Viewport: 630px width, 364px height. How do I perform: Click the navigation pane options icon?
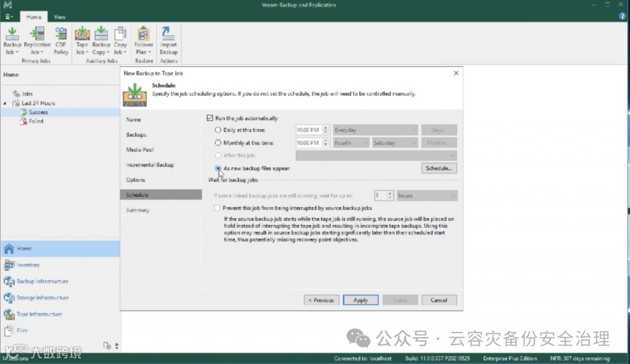pyautogui.click(x=107, y=345)
